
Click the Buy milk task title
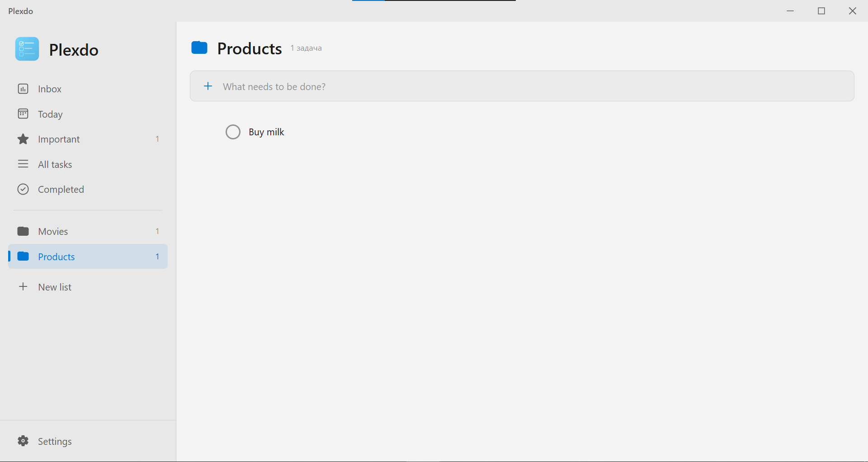(266, 132)
